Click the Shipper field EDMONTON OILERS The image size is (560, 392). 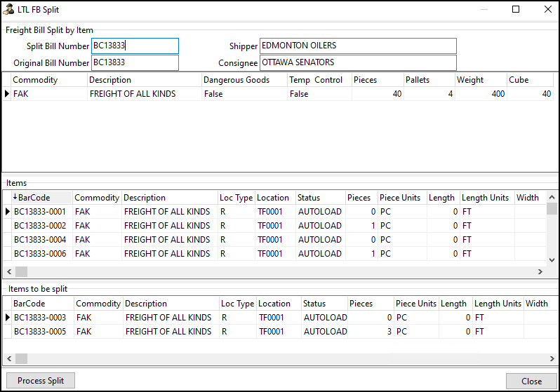click(358, 46)
